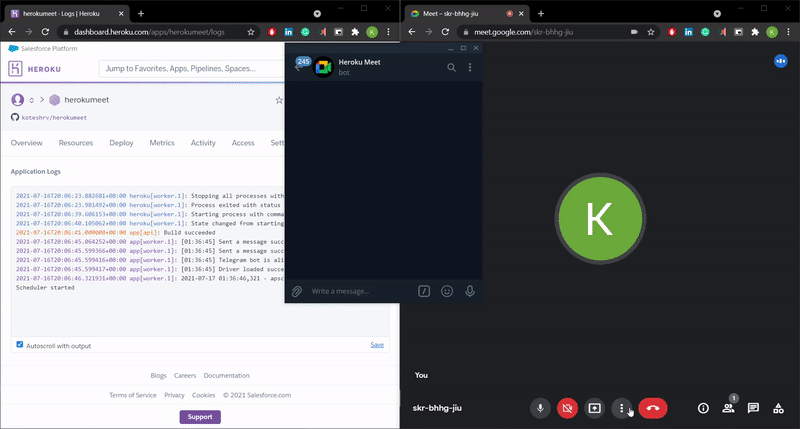
Task: Open Terms of Service link
Action: (x=133, y=395)
